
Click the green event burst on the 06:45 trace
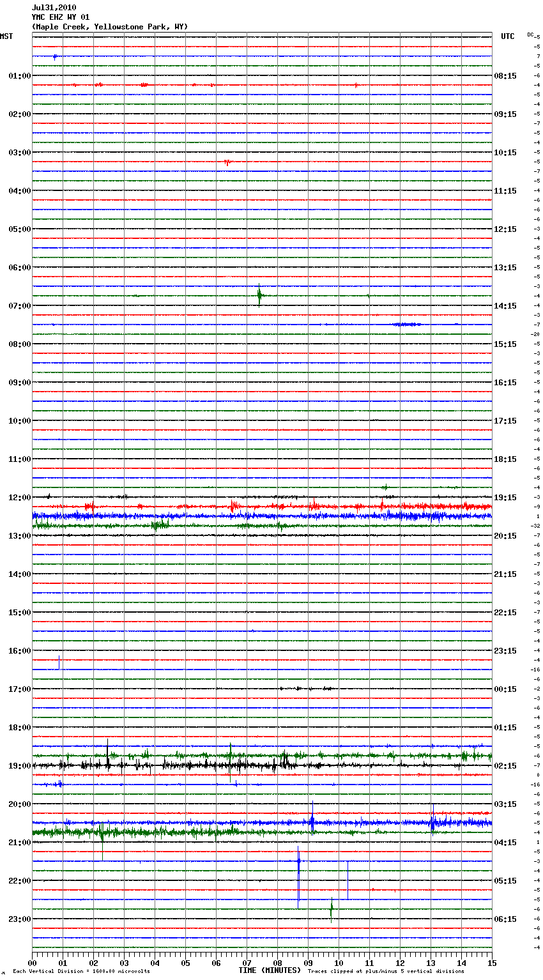(x=259, y=295)
